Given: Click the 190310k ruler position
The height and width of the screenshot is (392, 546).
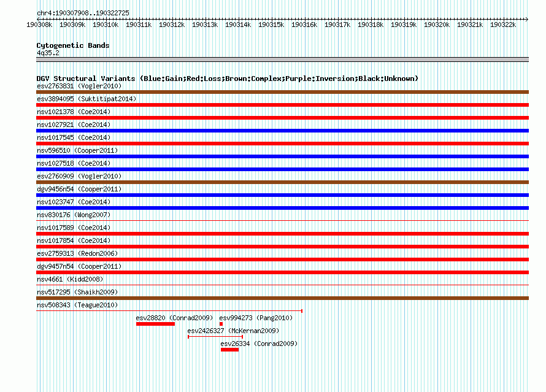Looking at the screenshot, I should pos(106,25).
